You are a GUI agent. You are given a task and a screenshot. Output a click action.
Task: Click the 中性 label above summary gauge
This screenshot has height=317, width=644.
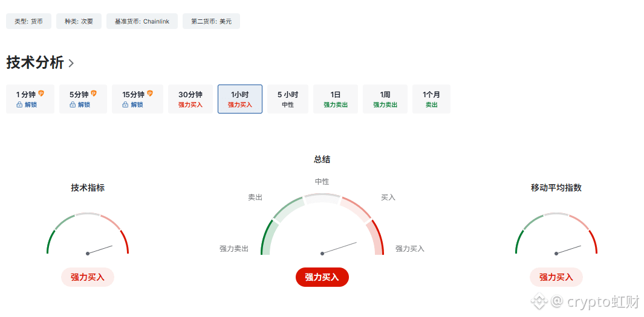pyautogui.click(x=322, y=181)
